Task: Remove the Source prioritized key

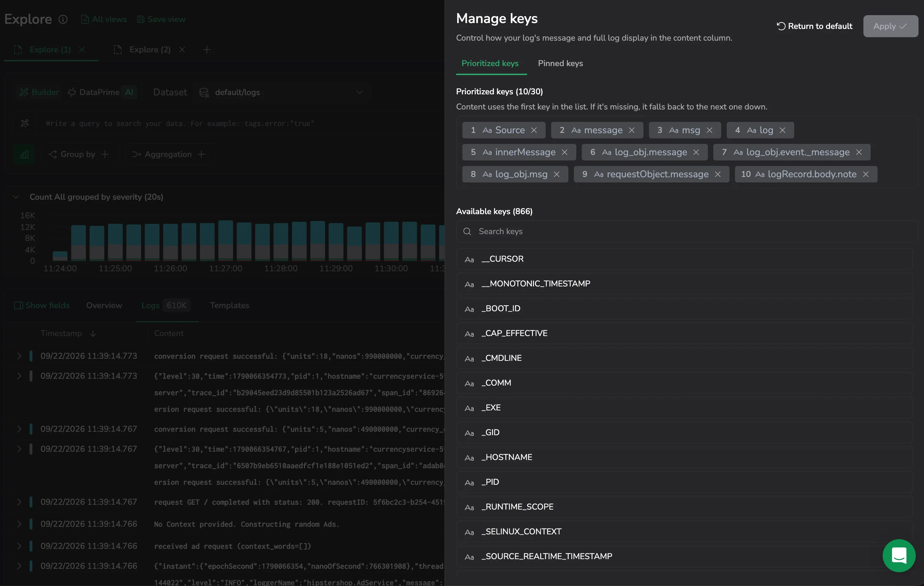Action: pos(534,130)
